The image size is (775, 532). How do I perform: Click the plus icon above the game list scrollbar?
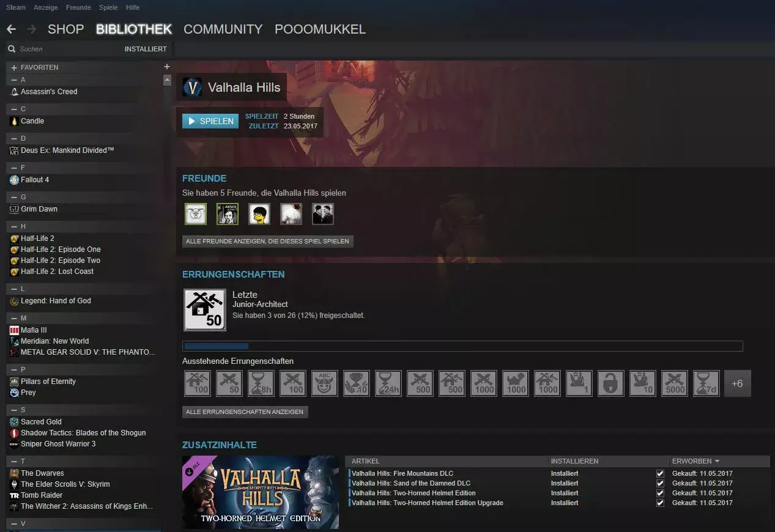coord(167,67)
